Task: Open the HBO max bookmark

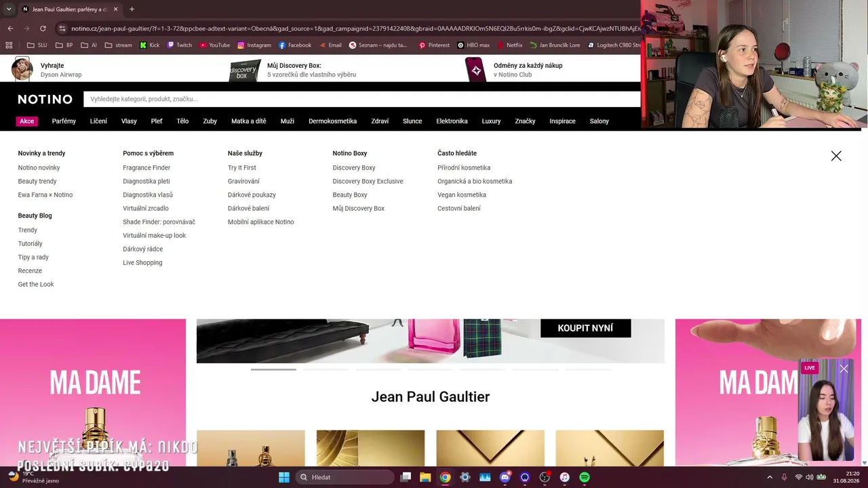Action: point(473,45)
